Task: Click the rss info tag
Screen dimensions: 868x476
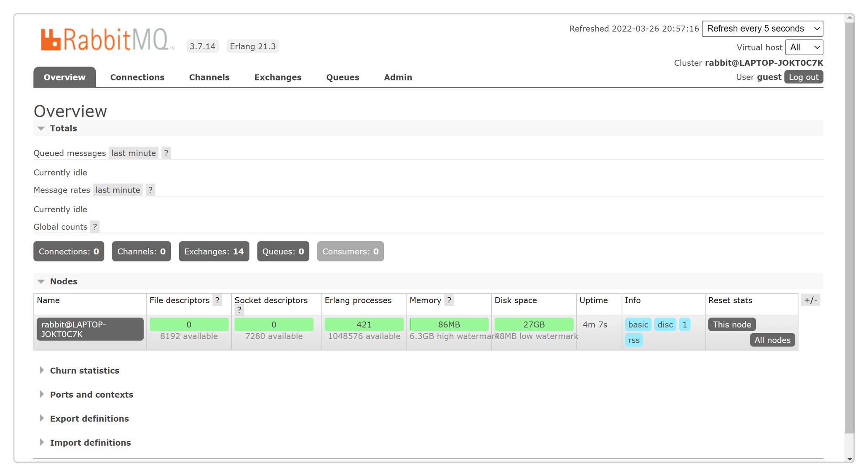Action: pos(634,340)
